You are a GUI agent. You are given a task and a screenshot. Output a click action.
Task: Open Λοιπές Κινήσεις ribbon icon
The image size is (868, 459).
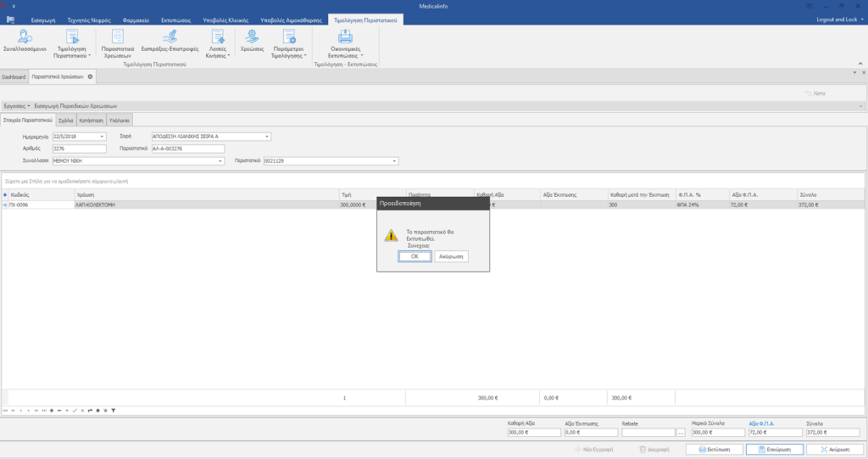click(218, 36)
